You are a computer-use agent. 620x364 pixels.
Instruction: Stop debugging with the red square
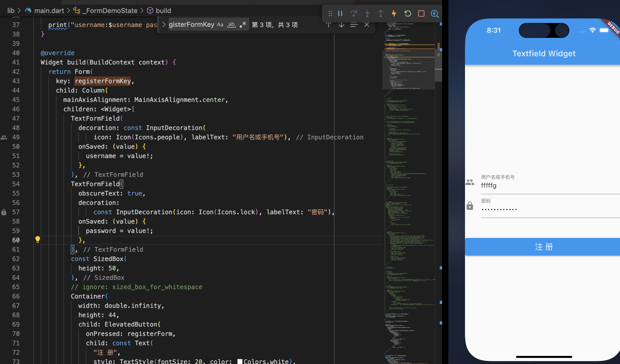(x=421, y=14)
